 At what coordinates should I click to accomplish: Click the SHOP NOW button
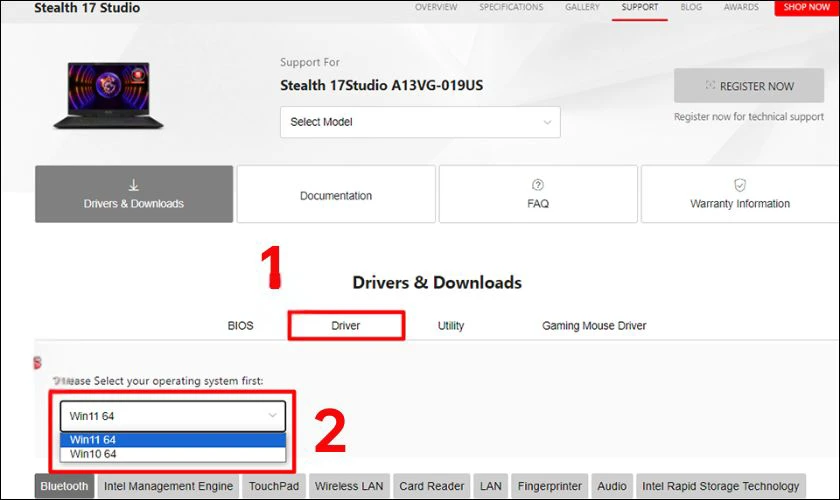[x=806, y=8]
